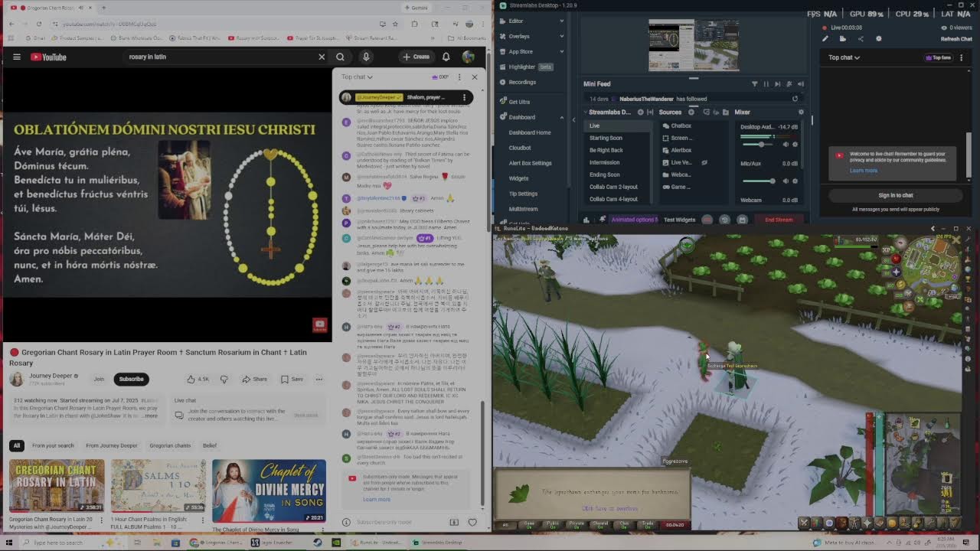Adjust the Desktop Audio volume slider
This screenshot has width=980, height=551.
[x=759, y=145]
